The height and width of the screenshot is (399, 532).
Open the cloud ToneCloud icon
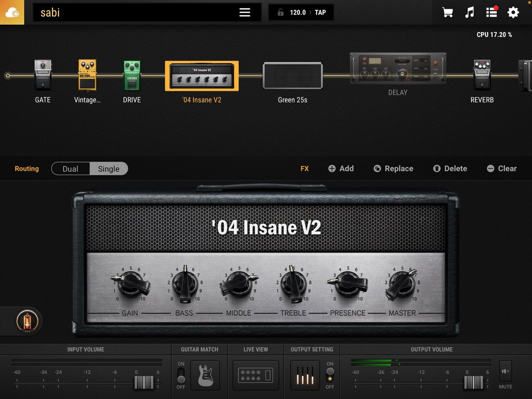pos(12,12)
